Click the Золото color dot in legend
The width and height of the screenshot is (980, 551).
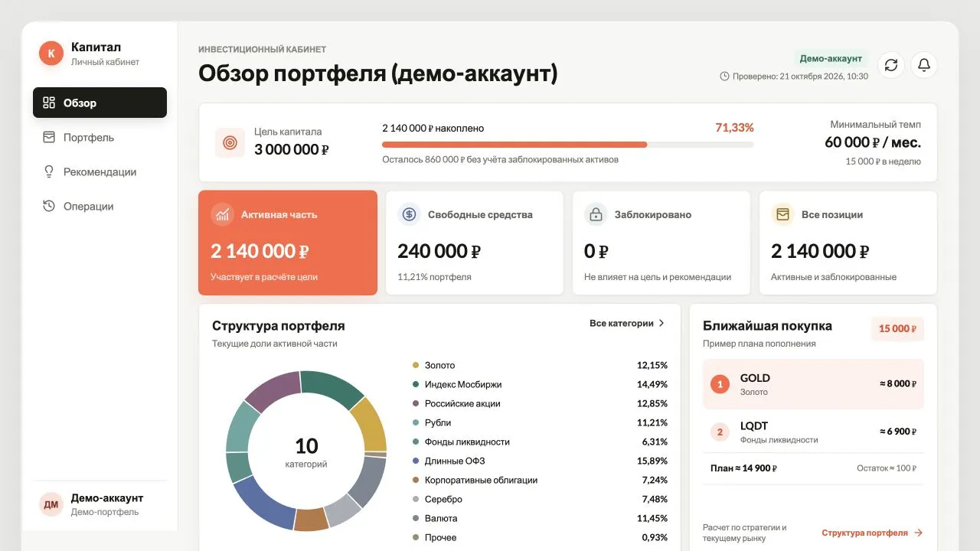coord(416,366)
